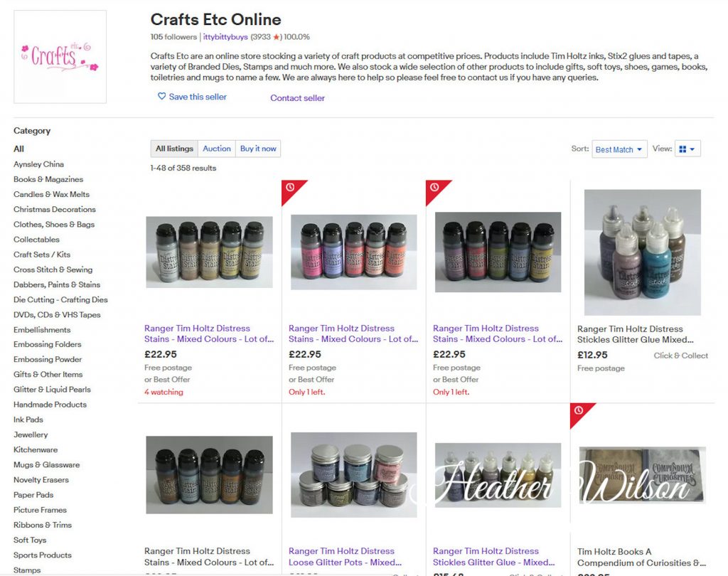
Task: Select Die Cutting - Crafting Dies category
Action: [x=60, y=299]
